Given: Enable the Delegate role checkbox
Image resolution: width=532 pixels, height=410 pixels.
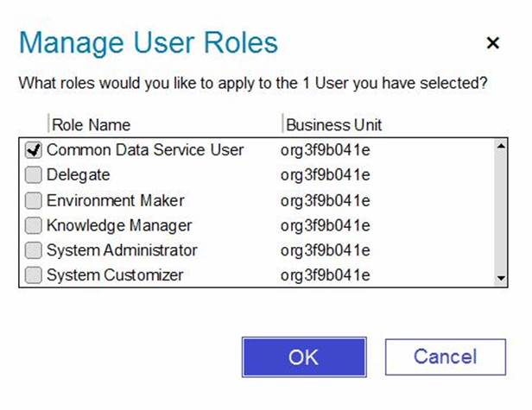Looking at the screenshot, I should click(x=34, y=175).
